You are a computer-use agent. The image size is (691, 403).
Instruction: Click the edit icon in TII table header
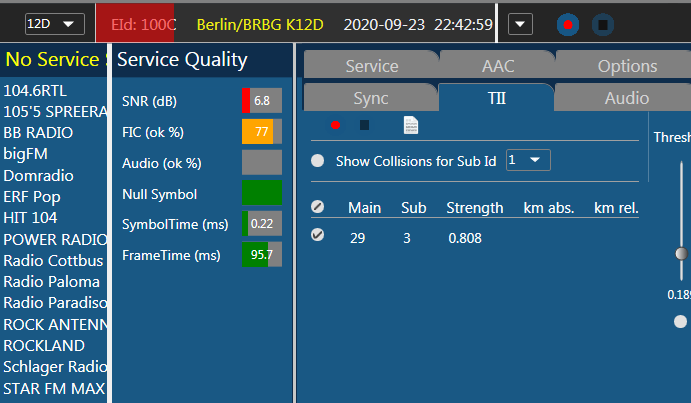318,208
